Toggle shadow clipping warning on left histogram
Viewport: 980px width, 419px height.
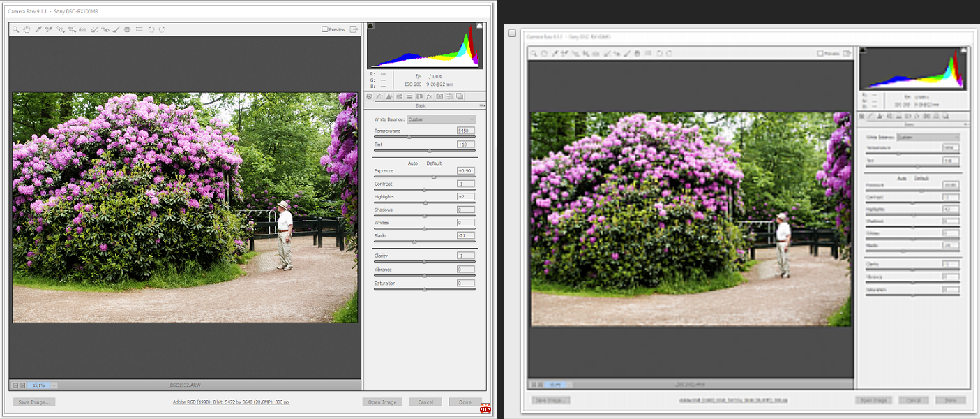[x=370, y=26]
